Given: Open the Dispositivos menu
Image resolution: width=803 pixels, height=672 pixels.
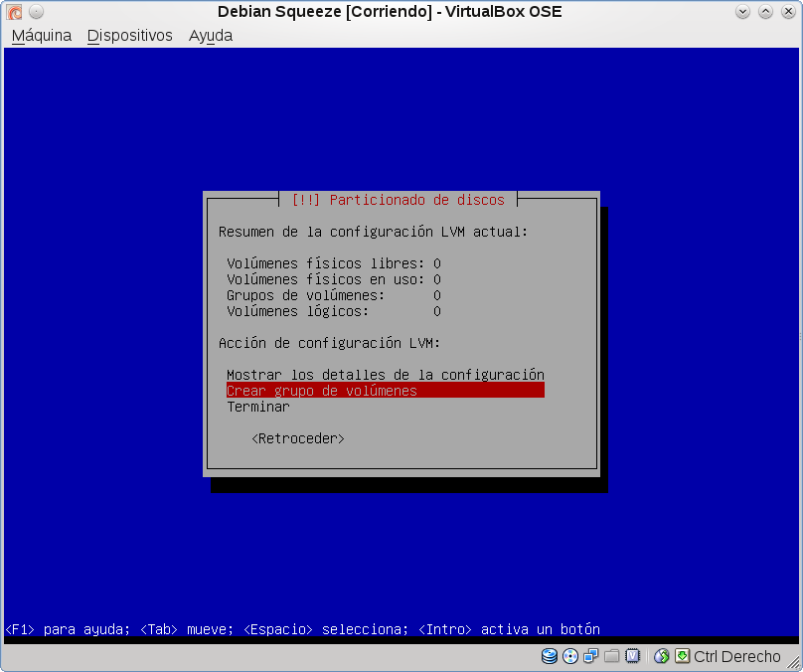Looking at the screenshot, I should click(129, 36).
